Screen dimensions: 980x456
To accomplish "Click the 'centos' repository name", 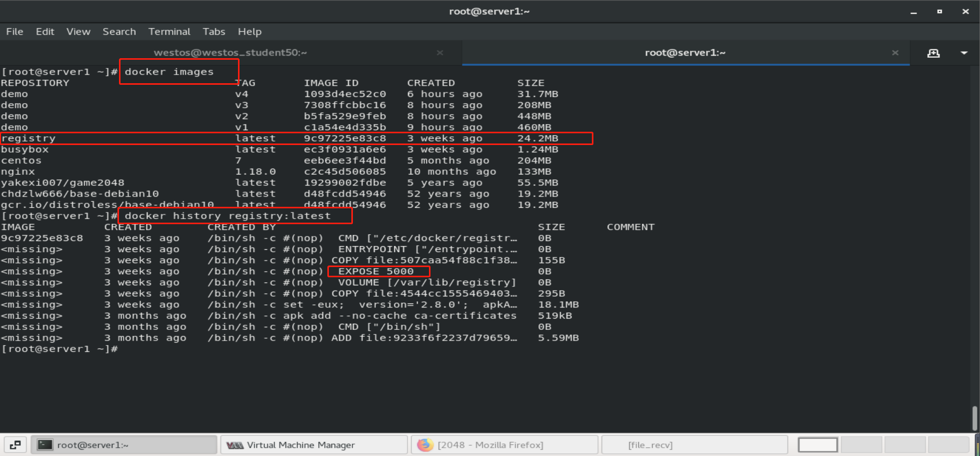I will (21, 161).
